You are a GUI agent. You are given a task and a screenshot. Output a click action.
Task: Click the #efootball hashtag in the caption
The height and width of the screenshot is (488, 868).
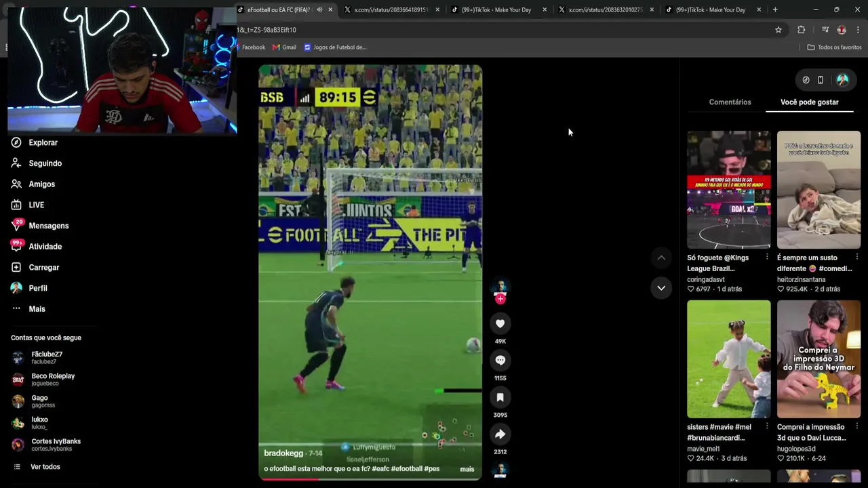tap(406, 469)
